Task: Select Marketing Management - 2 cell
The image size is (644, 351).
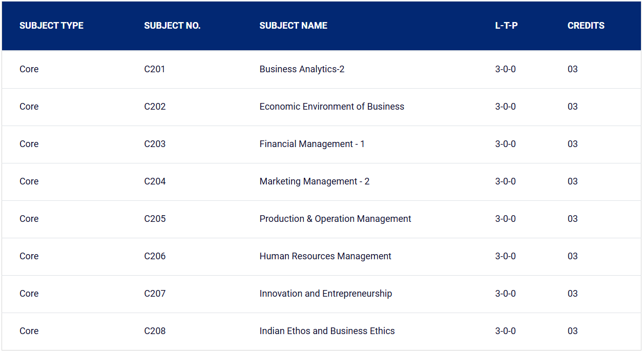Action: 314,181
